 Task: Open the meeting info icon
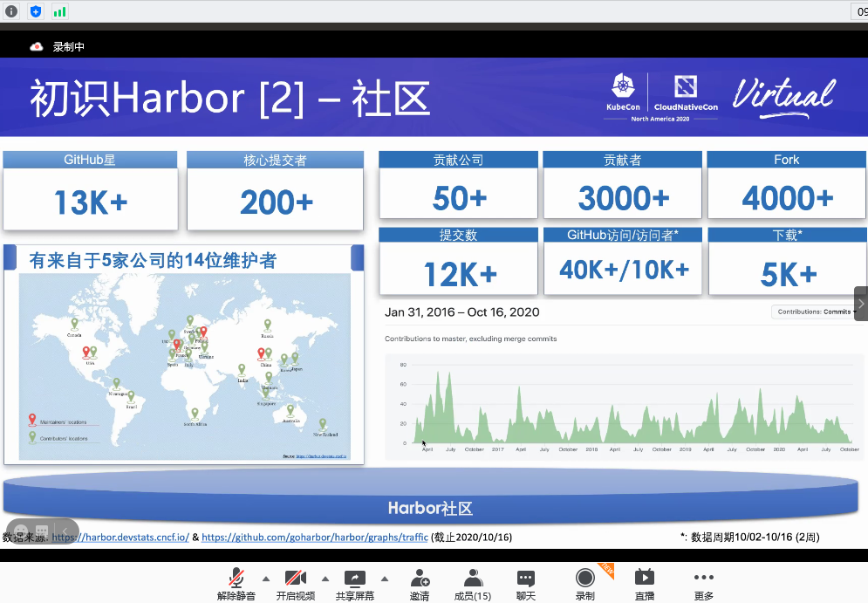pyautogui.click(x=11, y=11)
